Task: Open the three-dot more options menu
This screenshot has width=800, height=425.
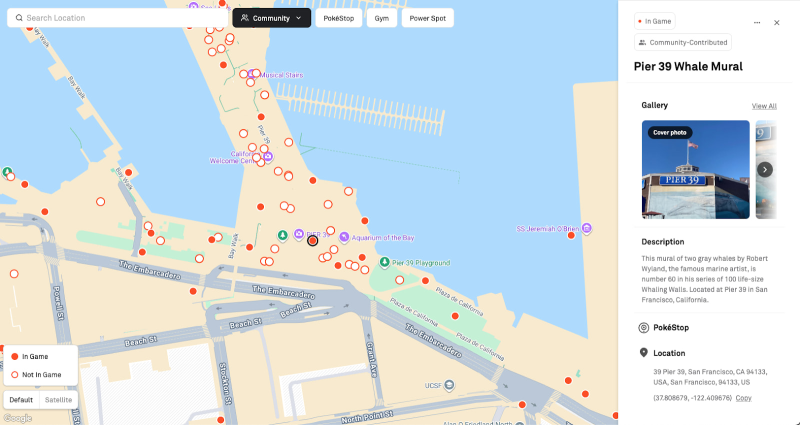Action: tap(757, 22)
